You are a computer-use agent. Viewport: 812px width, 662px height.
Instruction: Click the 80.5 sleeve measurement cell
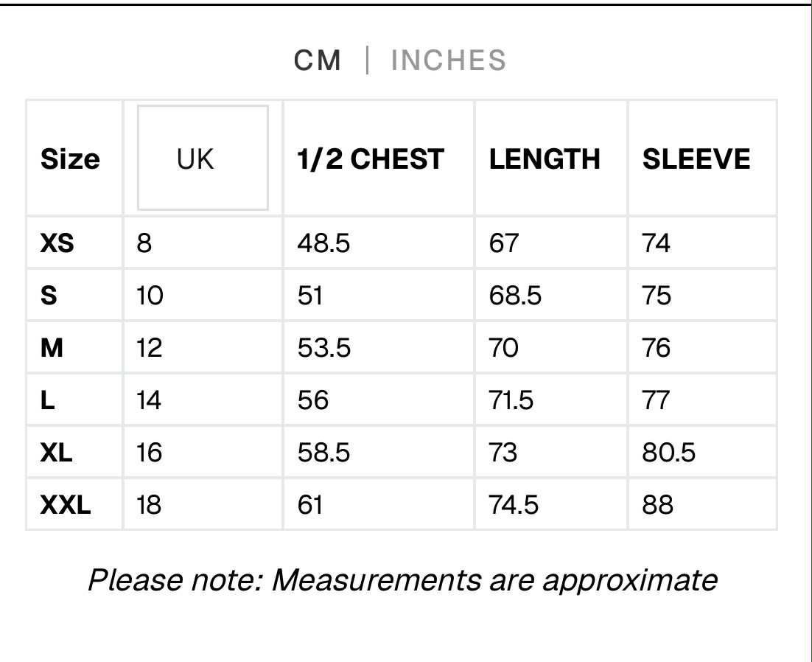point(668,452)
